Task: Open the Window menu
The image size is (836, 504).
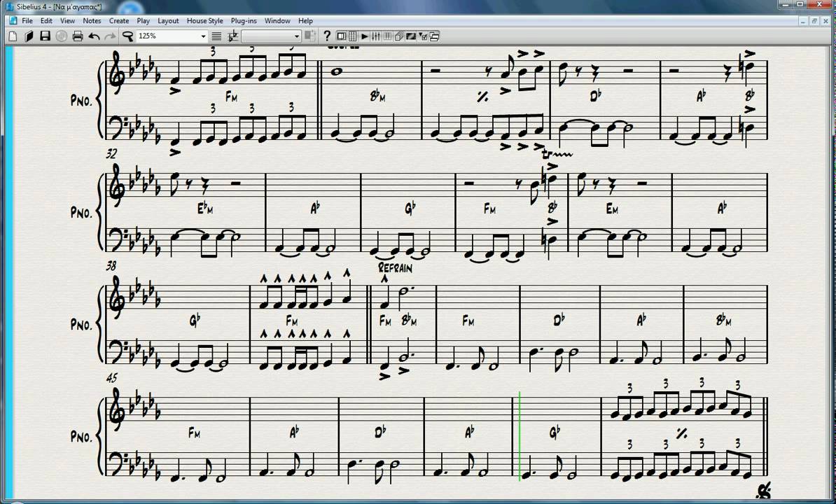Action: [x=277, y=21]
